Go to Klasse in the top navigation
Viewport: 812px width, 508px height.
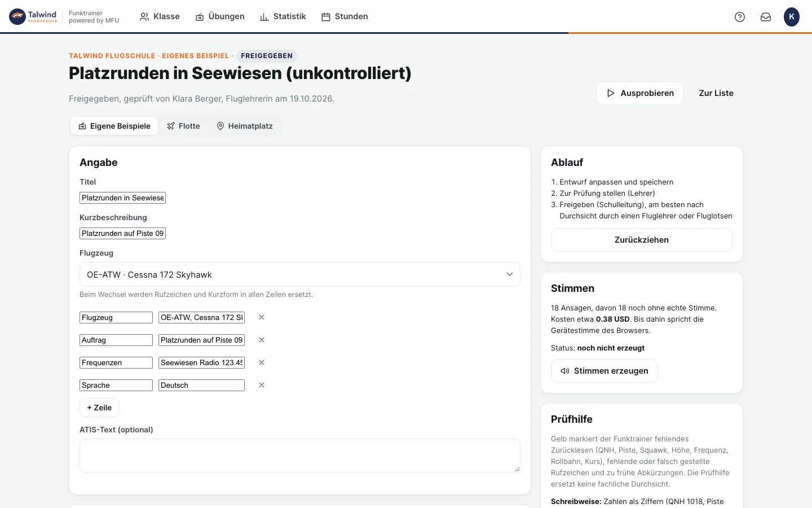pyautogui.click(x=160, y=17)
